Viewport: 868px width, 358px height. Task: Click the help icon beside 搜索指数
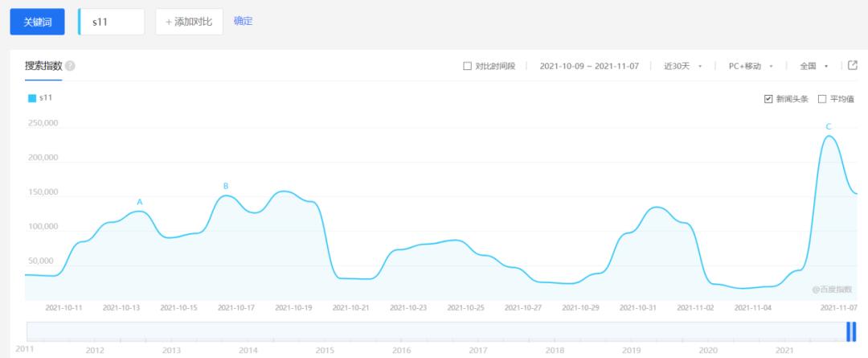(70, 66)
